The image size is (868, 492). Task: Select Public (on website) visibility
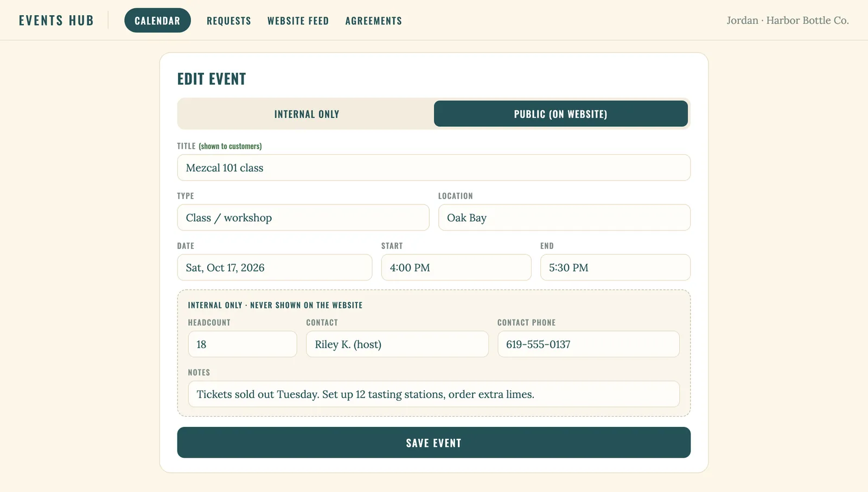click(560, 114)
